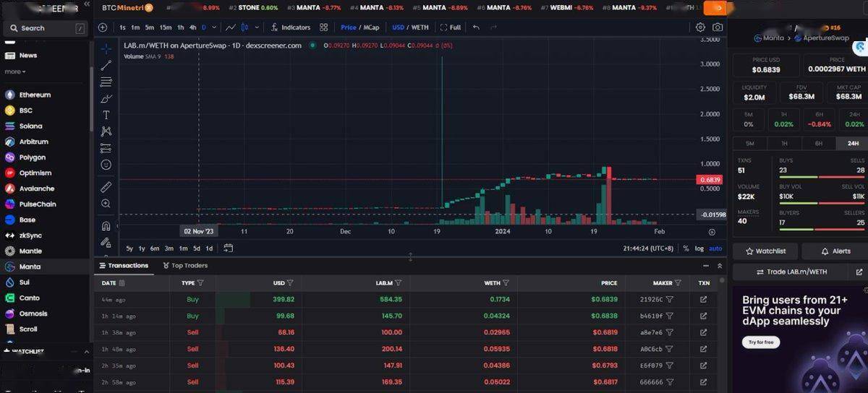Switch chart to Full screen
The height and width of the screenshot is (393, 868).
tap(450, 27)
